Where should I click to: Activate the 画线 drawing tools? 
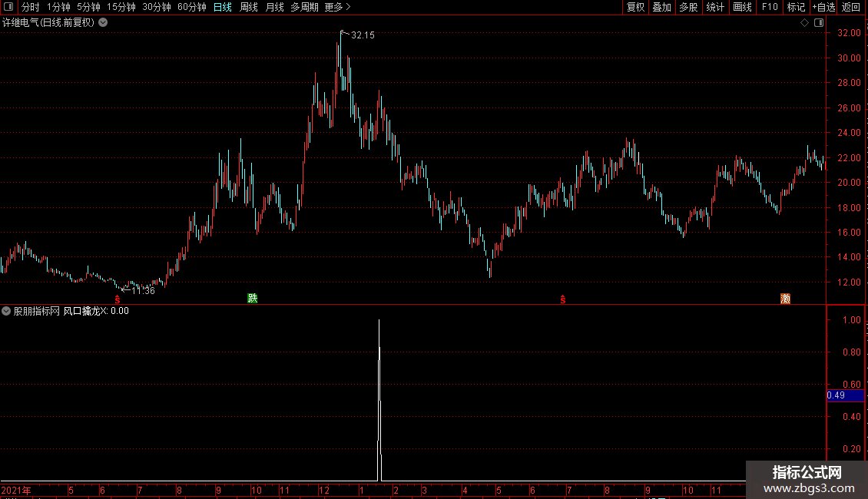pos(742,7)
